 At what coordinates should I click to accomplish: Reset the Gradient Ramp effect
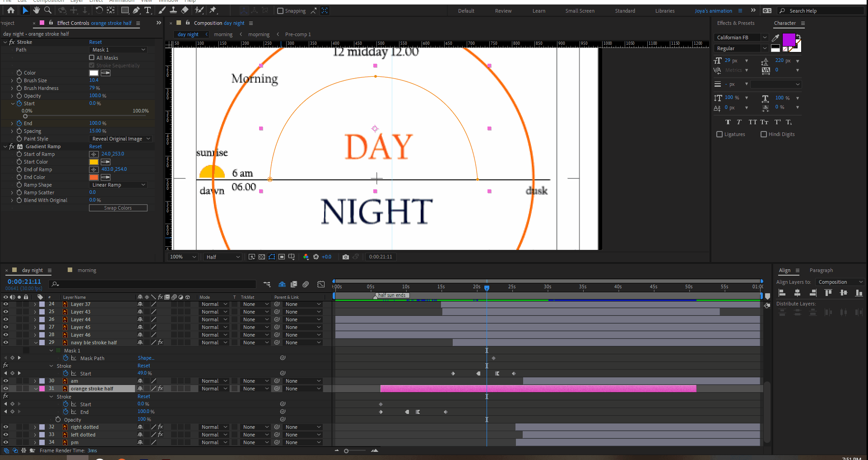click(95, 146)
